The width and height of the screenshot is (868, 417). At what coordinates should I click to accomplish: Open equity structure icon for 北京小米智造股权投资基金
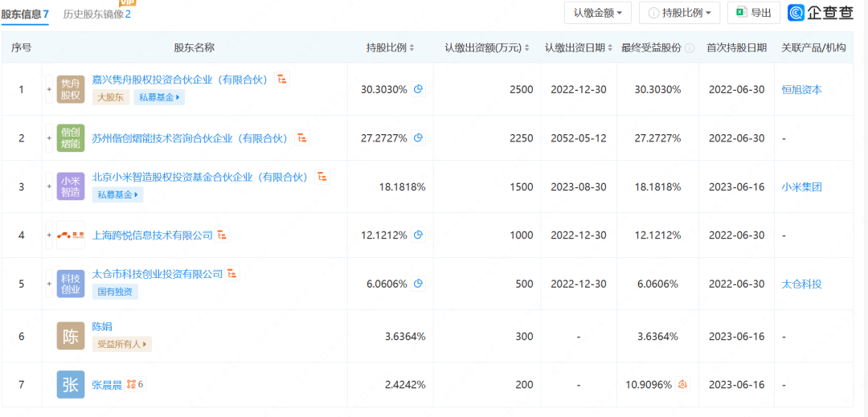[x=322, y=177]
